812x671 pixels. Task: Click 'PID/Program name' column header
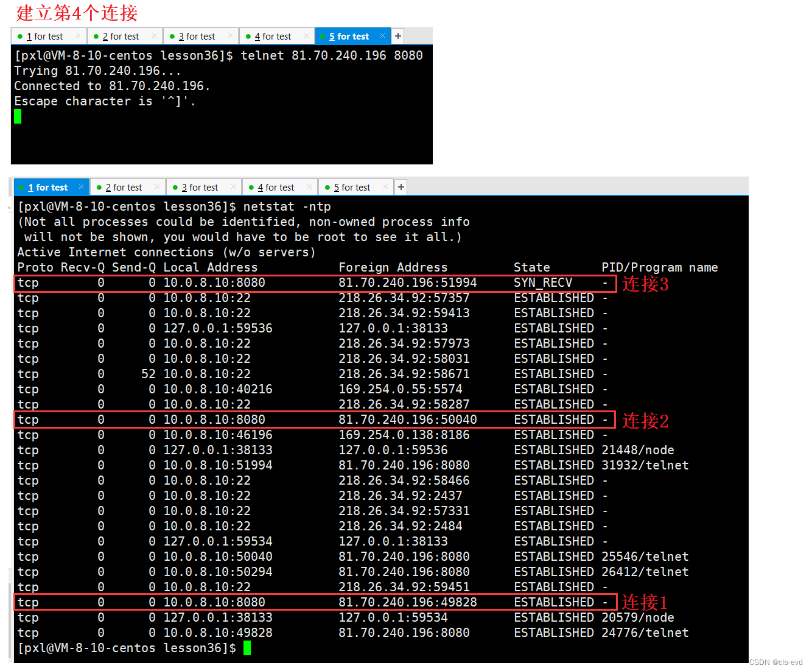click(x=660, y=267)
